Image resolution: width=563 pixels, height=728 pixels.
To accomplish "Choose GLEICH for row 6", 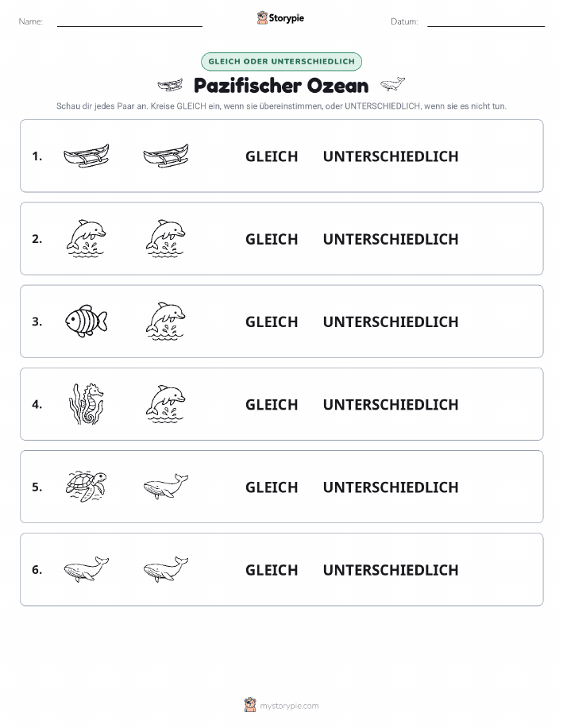I will (272, 570).
